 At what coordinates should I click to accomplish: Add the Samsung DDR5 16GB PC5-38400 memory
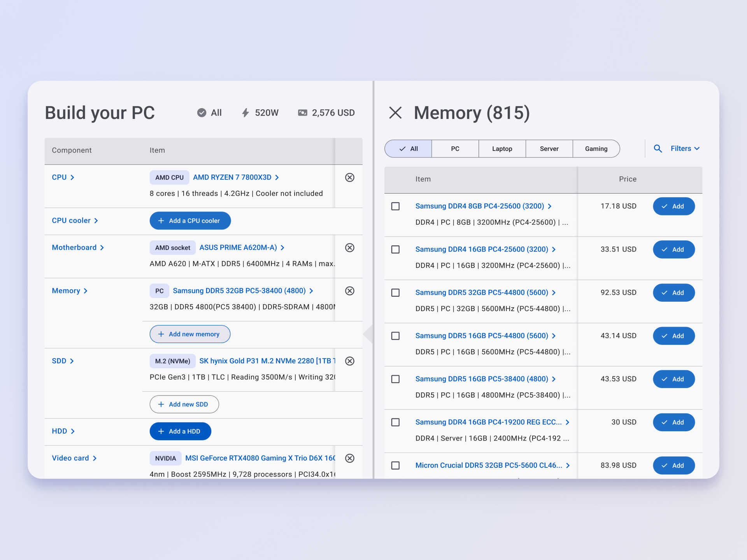673,379
